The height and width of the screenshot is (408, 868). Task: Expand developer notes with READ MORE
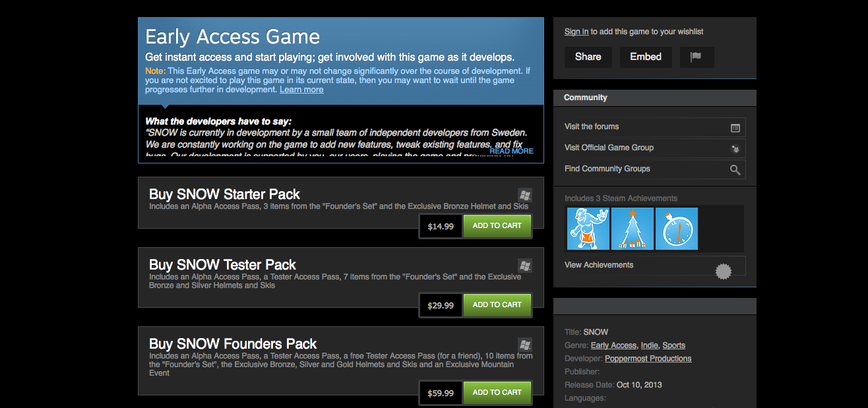511,151
